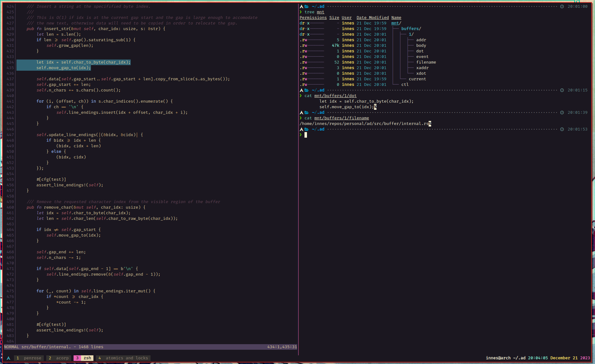Click the current file in tree listing

click(x=417, y=79)
